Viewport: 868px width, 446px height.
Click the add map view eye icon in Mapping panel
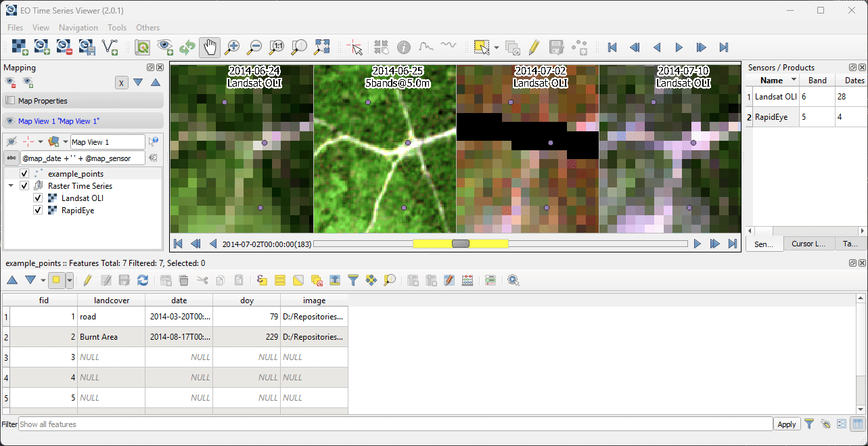coord(28,83)
